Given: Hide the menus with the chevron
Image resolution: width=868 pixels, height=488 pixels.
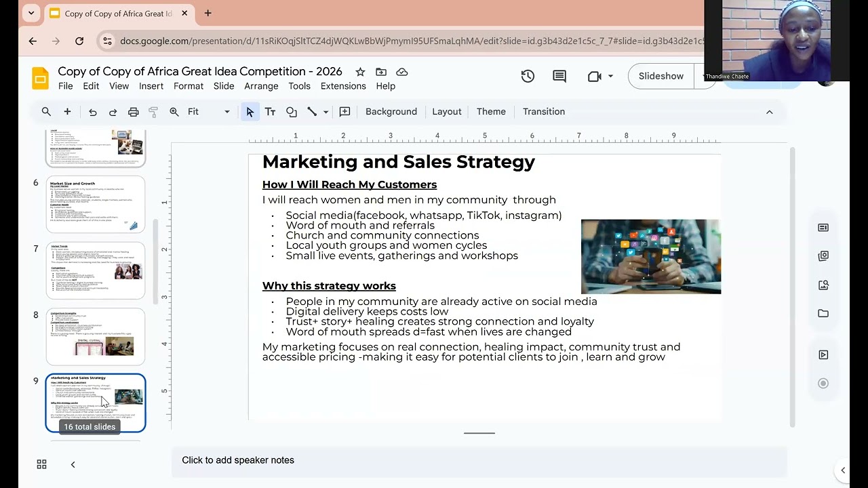Looking at the screenshot, I should 769,112.
